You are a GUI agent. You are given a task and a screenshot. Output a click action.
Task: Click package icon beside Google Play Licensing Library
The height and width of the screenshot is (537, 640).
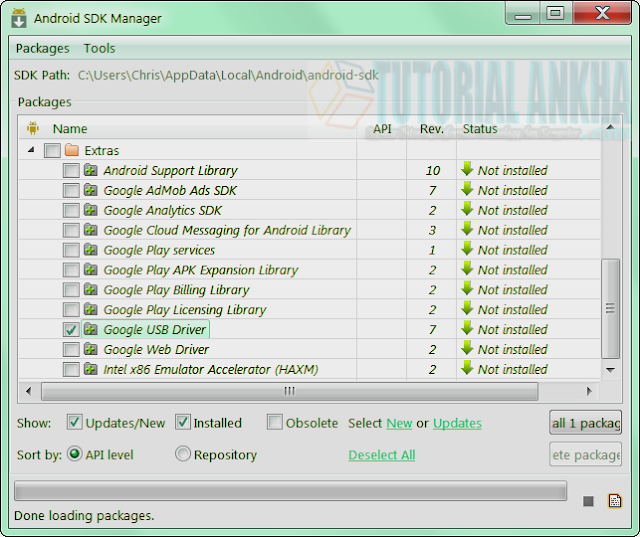pyautogui.click(x=91, y=309)
